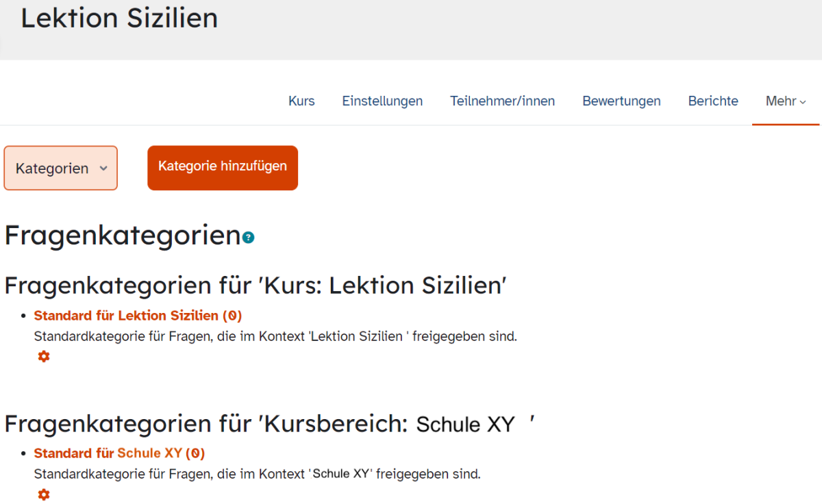This screenshot has width=822, height=504.
Task: Click the Kategorie hinzufügen button
Action: pos(223,167)
